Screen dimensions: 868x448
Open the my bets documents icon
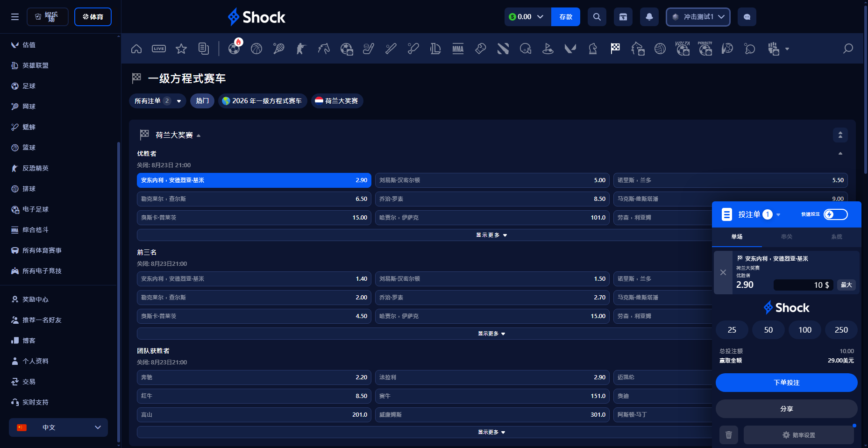click(x=204, y=49)
